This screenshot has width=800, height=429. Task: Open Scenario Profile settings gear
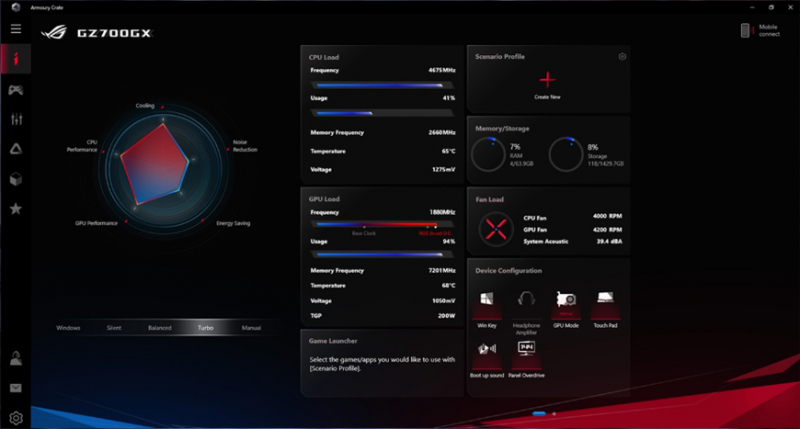tap(622, 57)
